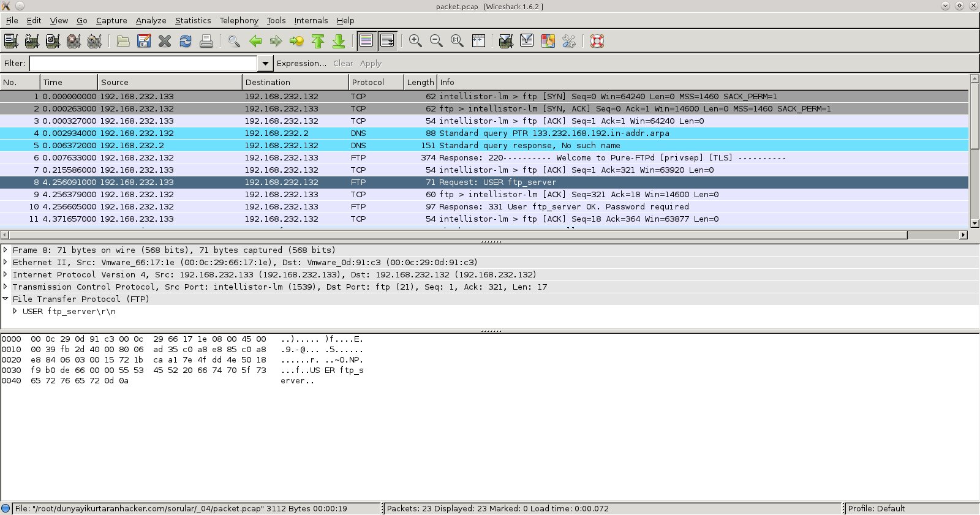
Task: Click Profile: Default status bar entry
Action: click(x=876, y=508)
